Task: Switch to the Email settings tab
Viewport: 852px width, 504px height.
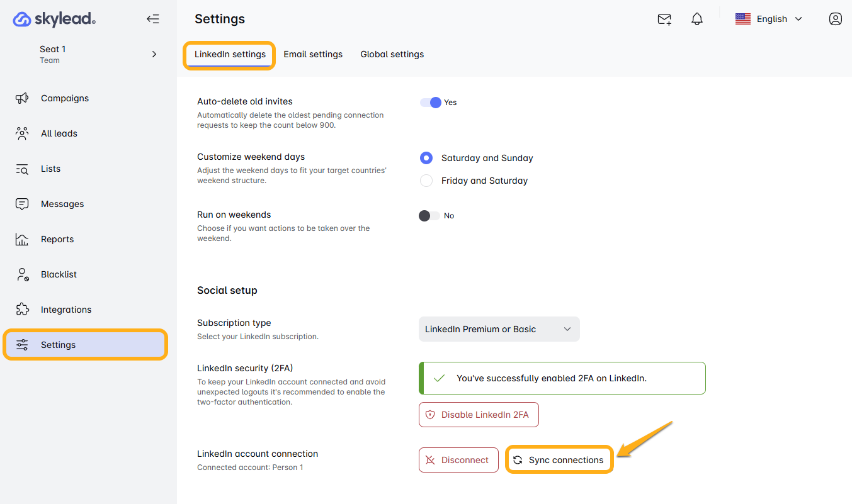Action: pyautogui.click(x=313, y=54)
